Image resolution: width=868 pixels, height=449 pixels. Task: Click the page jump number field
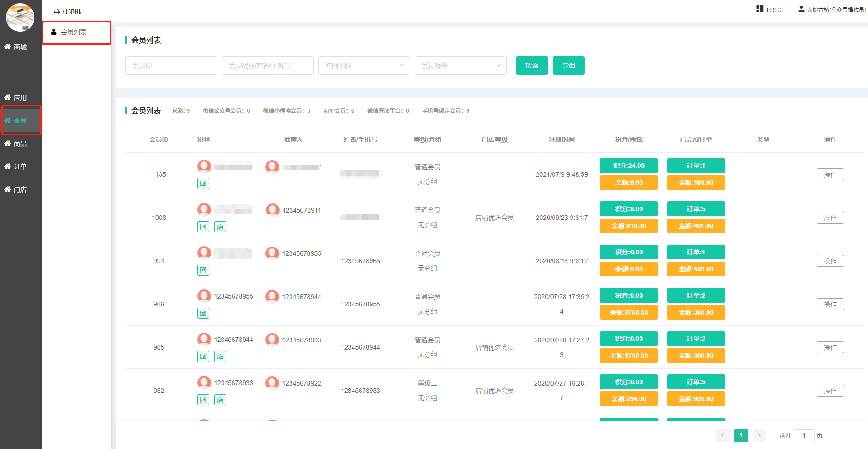click(804, 436)
